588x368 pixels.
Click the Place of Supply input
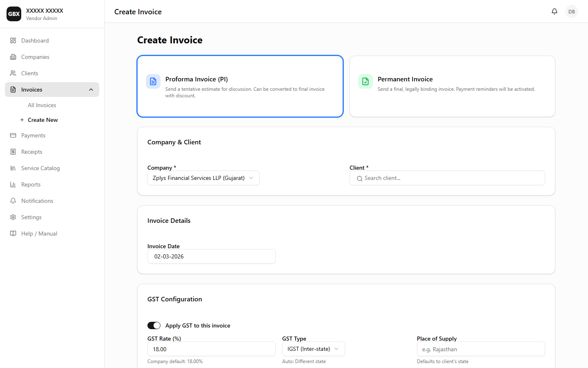481,349
